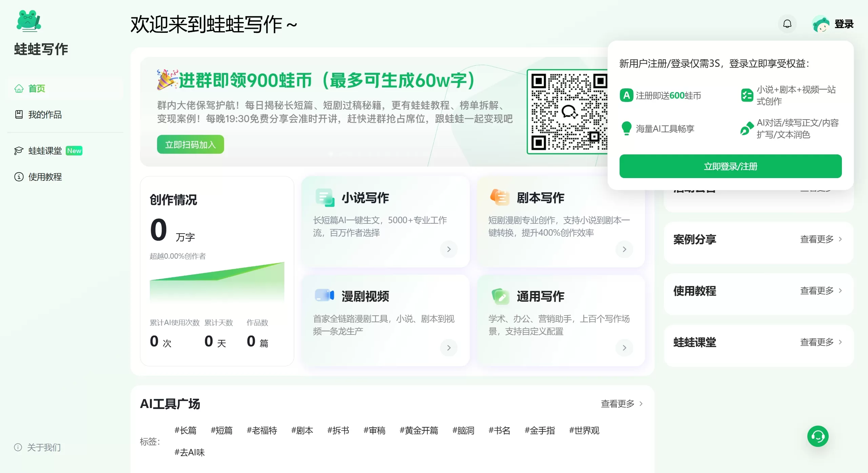Screen dimensions: 868x473
Task: Click the book icon beside 我的作品
Action: pos(19,114)
